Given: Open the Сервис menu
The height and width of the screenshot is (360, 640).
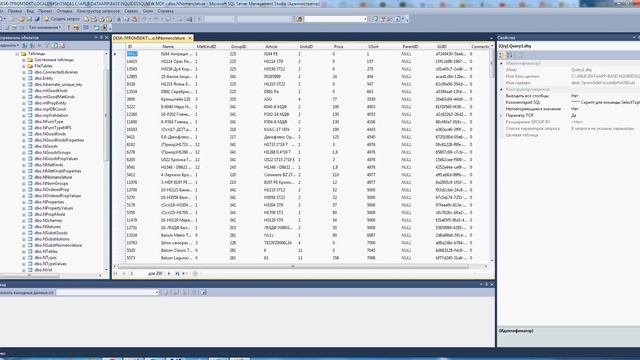Looking at the screenshot, I should pos(131,11).
